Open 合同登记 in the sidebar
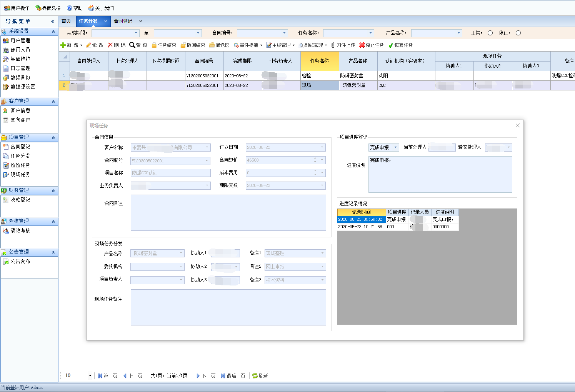The height and width of the screenshot is (392, 575). [17, 147]
